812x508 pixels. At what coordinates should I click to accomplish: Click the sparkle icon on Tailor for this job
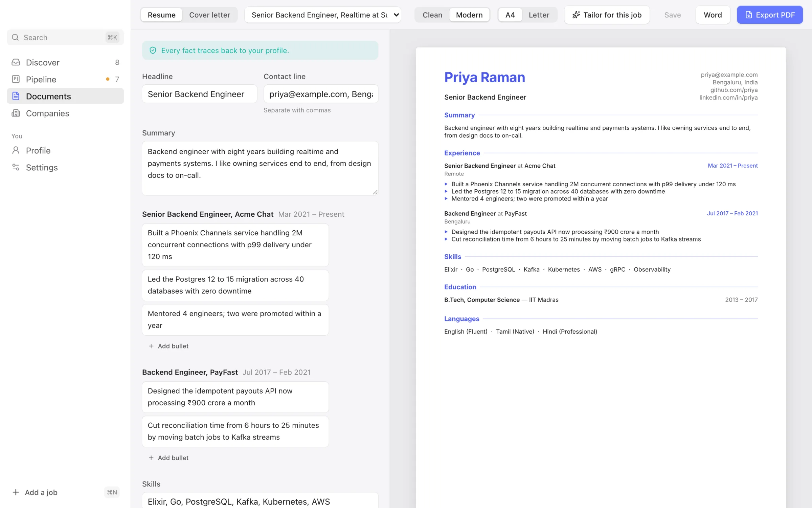coord(576,15)
